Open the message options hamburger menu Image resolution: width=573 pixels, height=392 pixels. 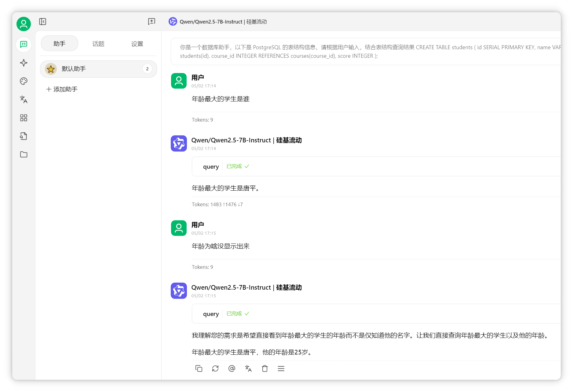point(281,368)
